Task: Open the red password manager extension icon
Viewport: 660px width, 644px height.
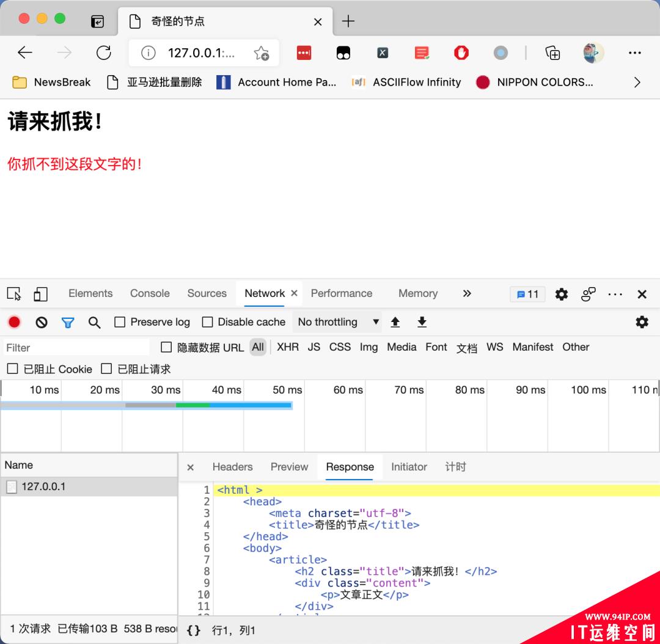Action: (x=304, y=53)
